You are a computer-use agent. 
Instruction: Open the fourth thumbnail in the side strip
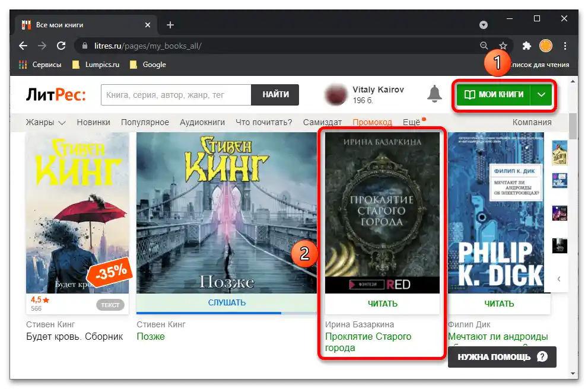pos(560,245)
